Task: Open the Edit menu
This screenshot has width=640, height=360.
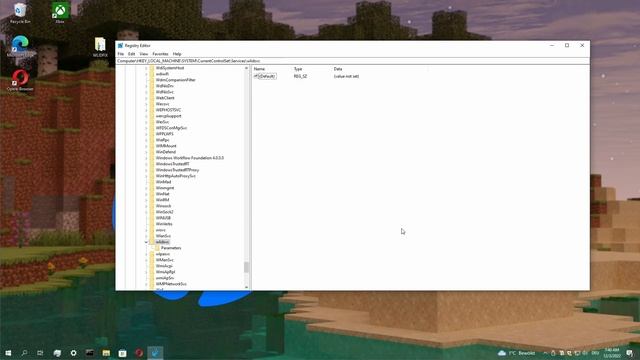Action: (x=131, y=54)
